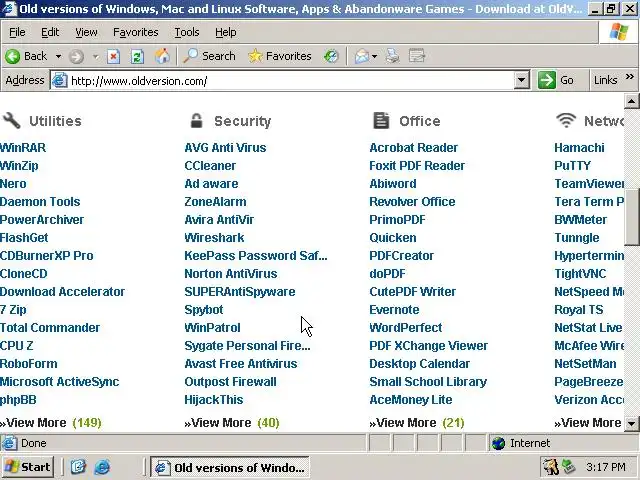The height and width of the screenshot is (480, 640).
Task: Click the network computers tray icon
Action: (x=568, y=467)
